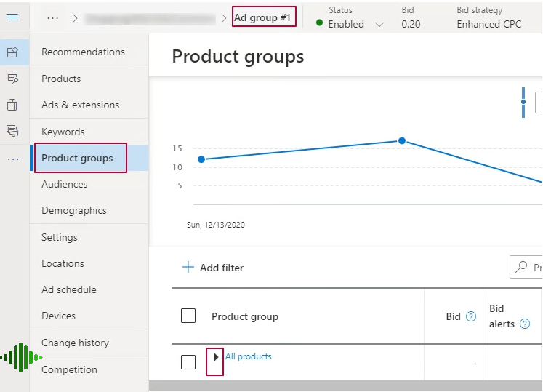Open the Status Enabled dropdown

click(x=379, y=25)
